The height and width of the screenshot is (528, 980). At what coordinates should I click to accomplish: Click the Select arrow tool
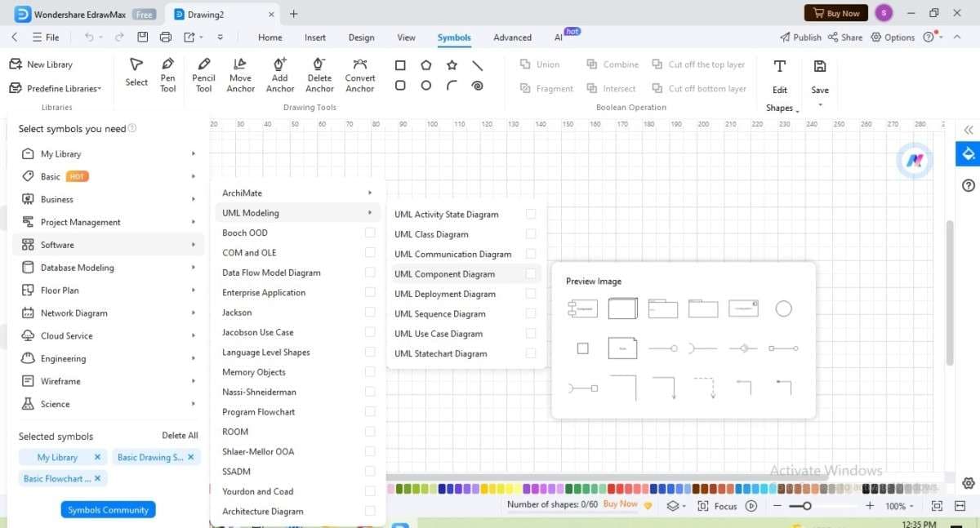(x=136, y=71)
